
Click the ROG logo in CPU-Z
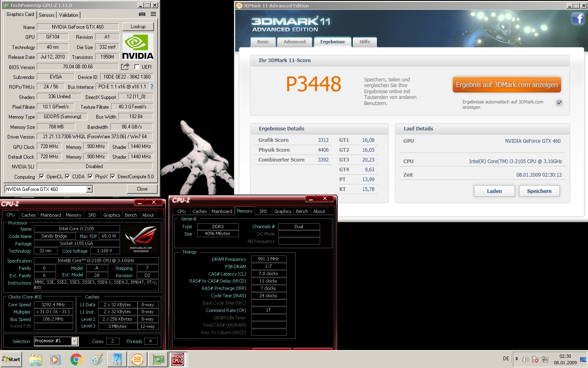[x=141, y=239]
